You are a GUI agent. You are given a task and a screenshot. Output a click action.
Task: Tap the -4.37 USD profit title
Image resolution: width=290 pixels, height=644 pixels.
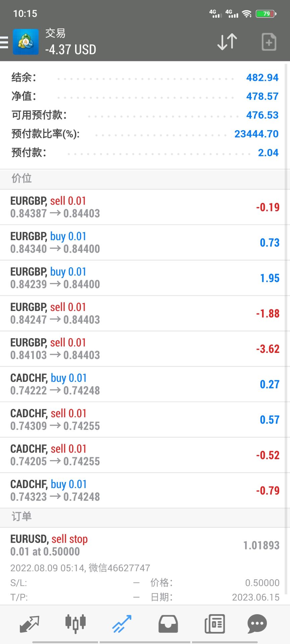pos(71,50)
